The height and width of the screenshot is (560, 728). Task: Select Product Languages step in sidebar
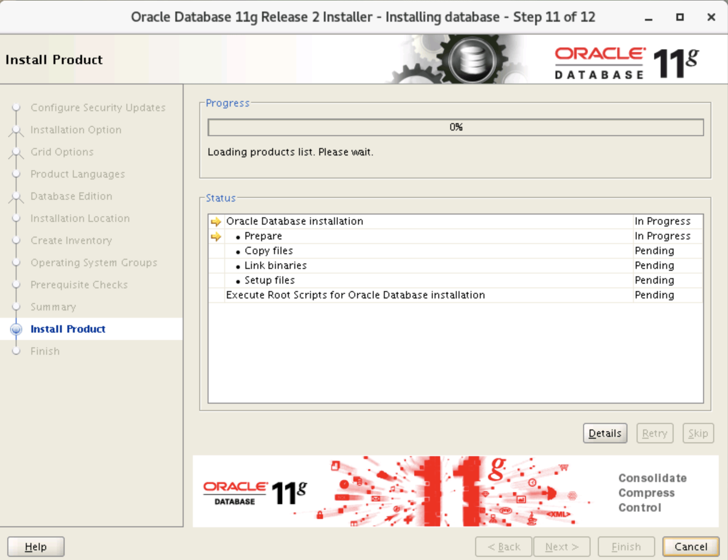coord(78,174)
